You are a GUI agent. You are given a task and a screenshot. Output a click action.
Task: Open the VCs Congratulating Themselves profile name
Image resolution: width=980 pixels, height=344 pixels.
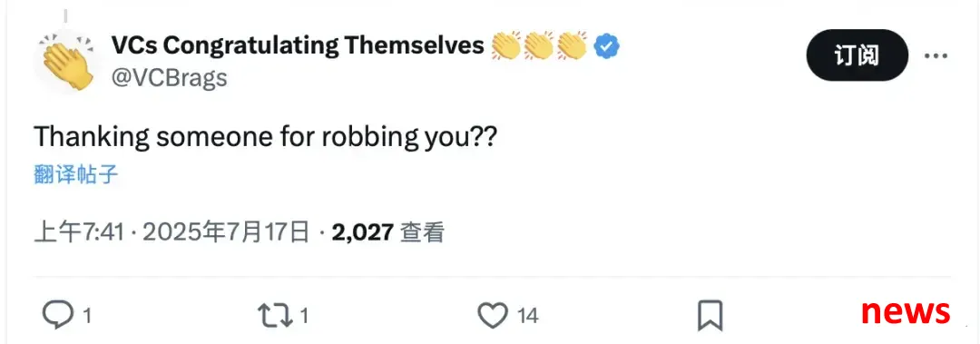tap(298, 45)
